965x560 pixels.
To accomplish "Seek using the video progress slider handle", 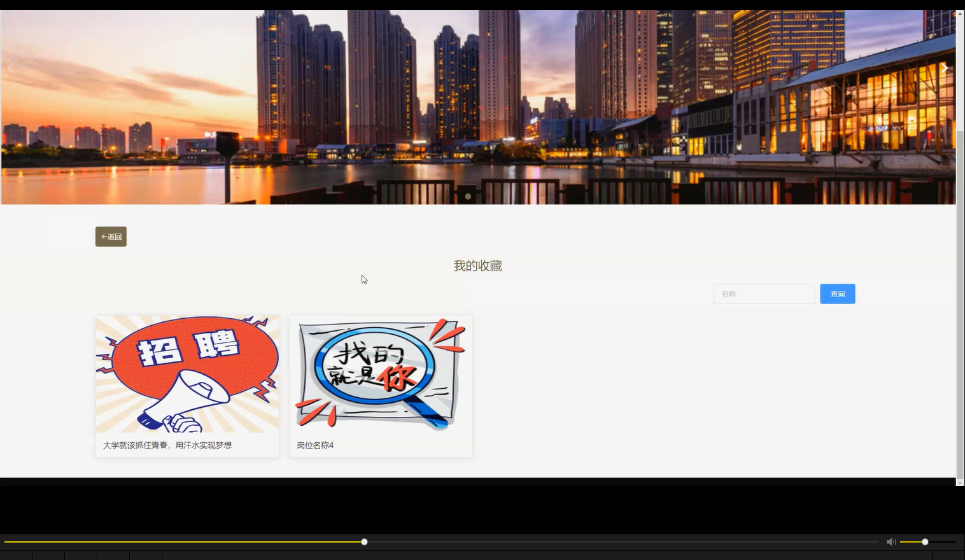I will (364, 542).
